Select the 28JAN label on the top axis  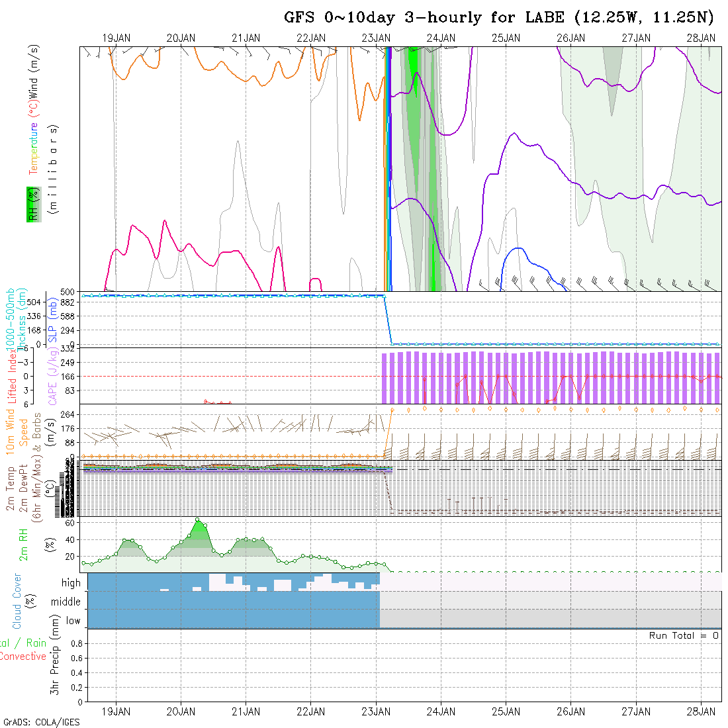[701, 38]
